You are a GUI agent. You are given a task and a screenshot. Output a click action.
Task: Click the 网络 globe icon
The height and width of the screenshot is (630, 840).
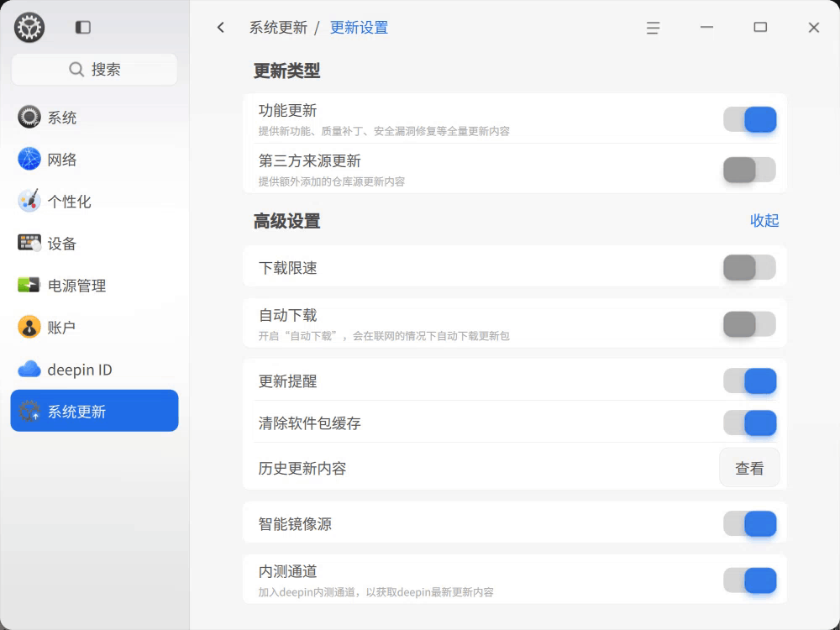(x=29, y=159)
